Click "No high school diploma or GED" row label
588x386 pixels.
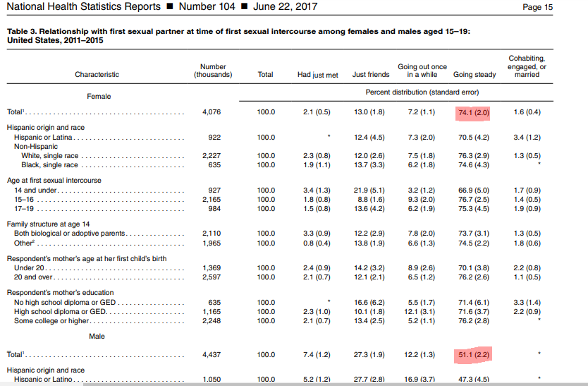coord(65,303)
